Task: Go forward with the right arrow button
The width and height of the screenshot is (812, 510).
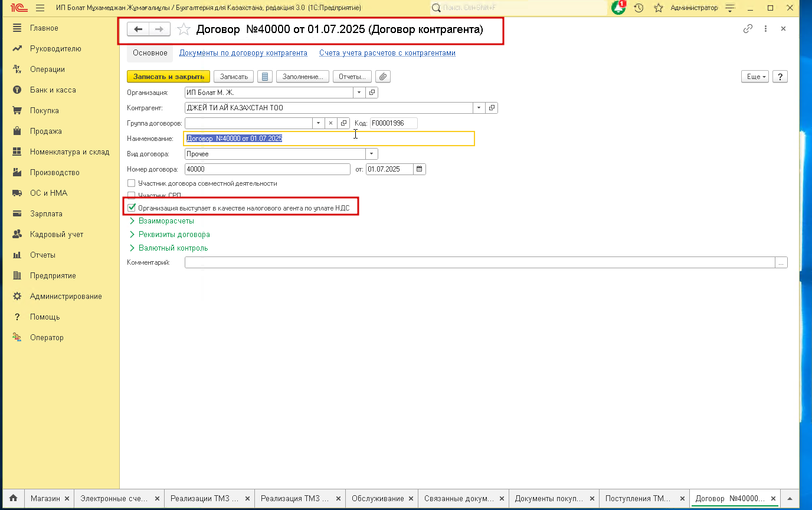Action: [x=159, y=29]
